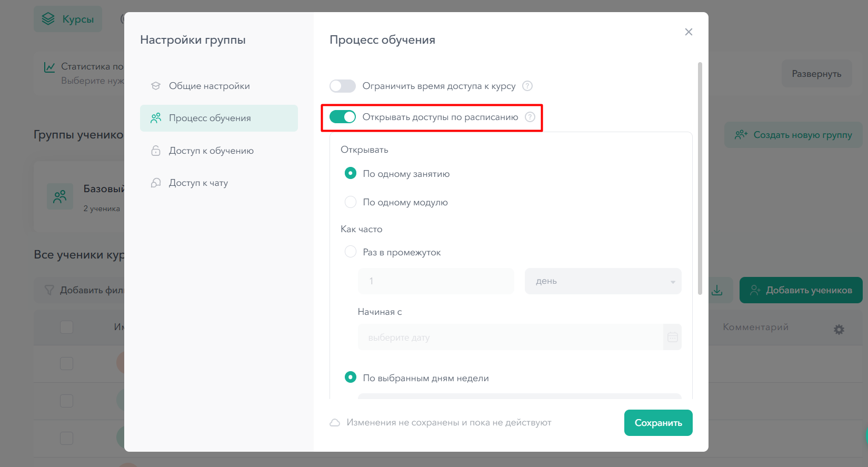Open the день interval dropdown

click(x=603, y=281)
